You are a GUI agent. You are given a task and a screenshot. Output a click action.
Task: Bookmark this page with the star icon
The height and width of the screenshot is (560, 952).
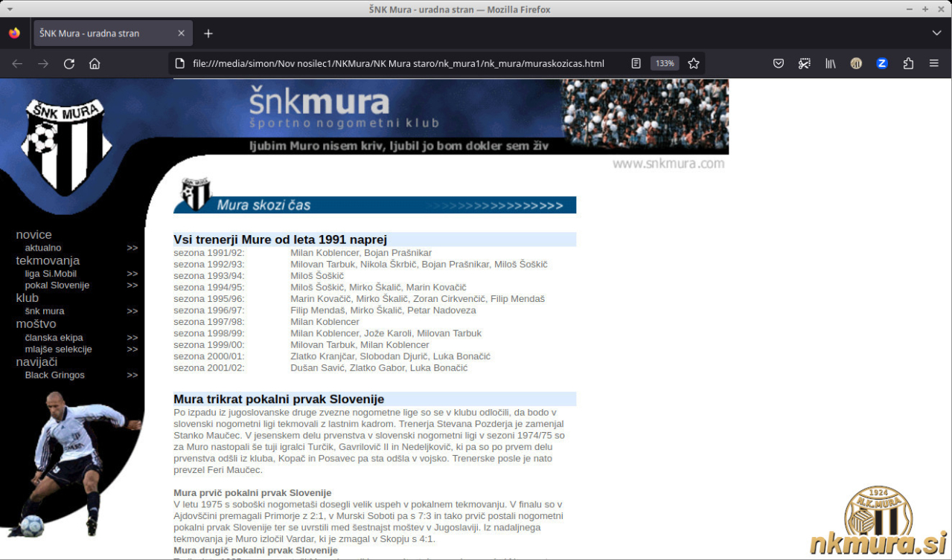click(x=694, y=64)
